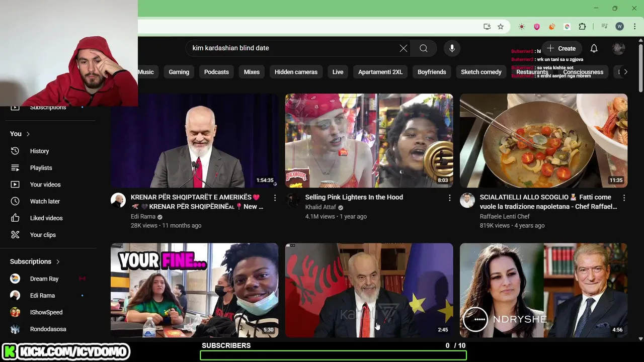Select the Apartamenti 2XL filter chip

[380, 72]
